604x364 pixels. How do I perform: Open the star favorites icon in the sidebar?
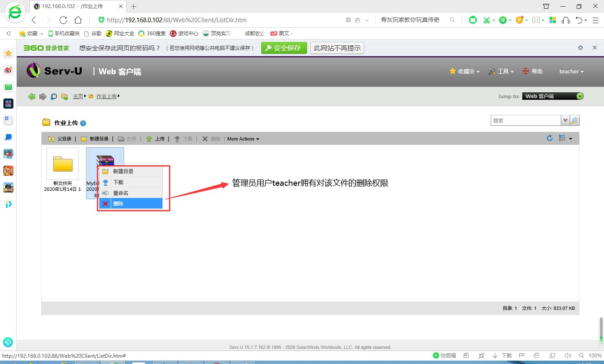coord(8,53)
